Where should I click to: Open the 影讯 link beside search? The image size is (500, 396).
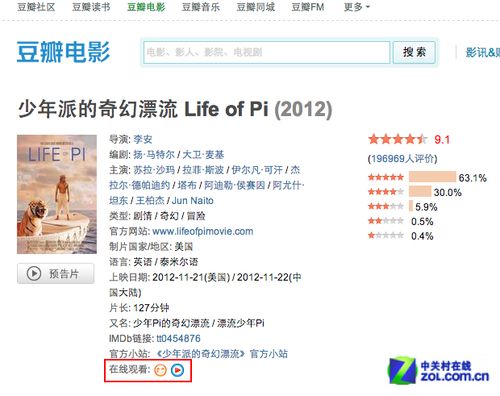pyautogui.click(x=482, y=52)
